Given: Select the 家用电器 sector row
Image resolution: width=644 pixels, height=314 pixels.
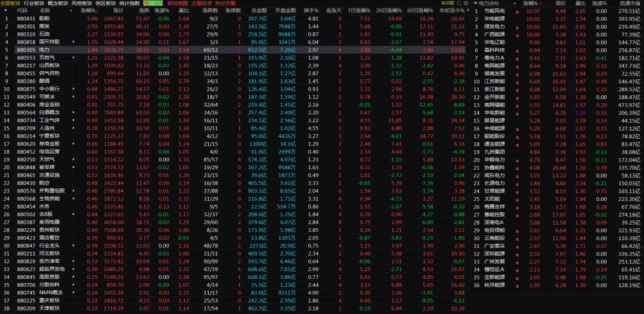Looking at the screenshot, I should 233,222.
